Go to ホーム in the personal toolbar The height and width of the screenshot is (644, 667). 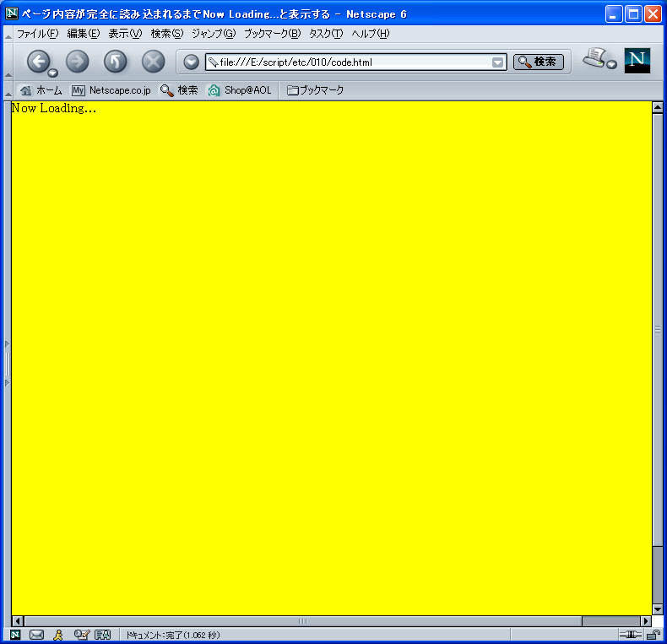(x=41, y=90)
